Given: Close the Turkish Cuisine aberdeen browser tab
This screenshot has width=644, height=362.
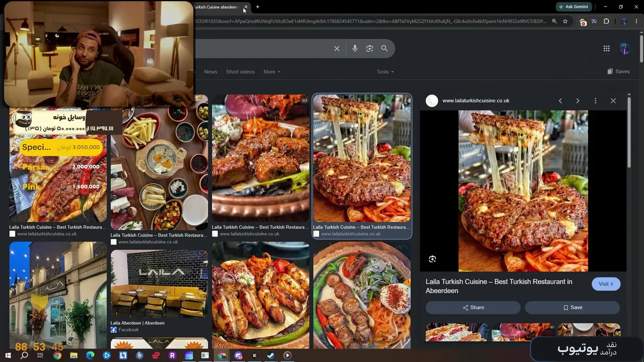Looking at the screenshot, I should (x=246, y=7).
